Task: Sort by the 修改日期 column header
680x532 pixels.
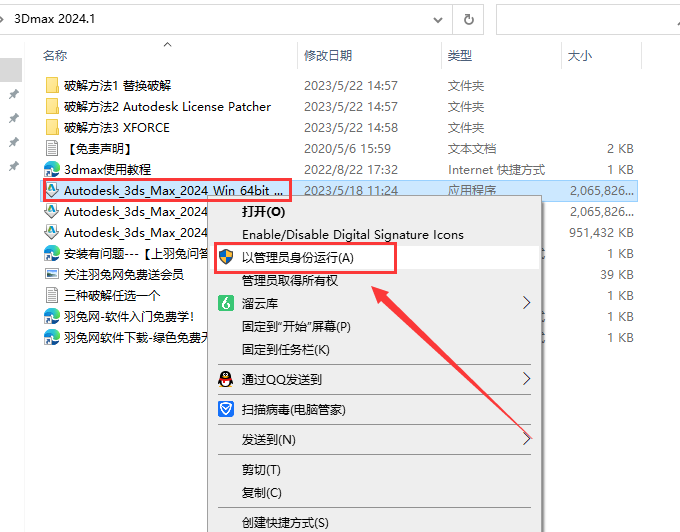Action: tap(327, 55)
